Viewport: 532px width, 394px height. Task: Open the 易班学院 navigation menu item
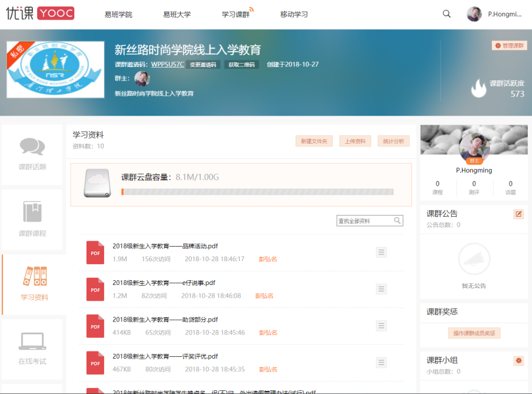point(118,14)
